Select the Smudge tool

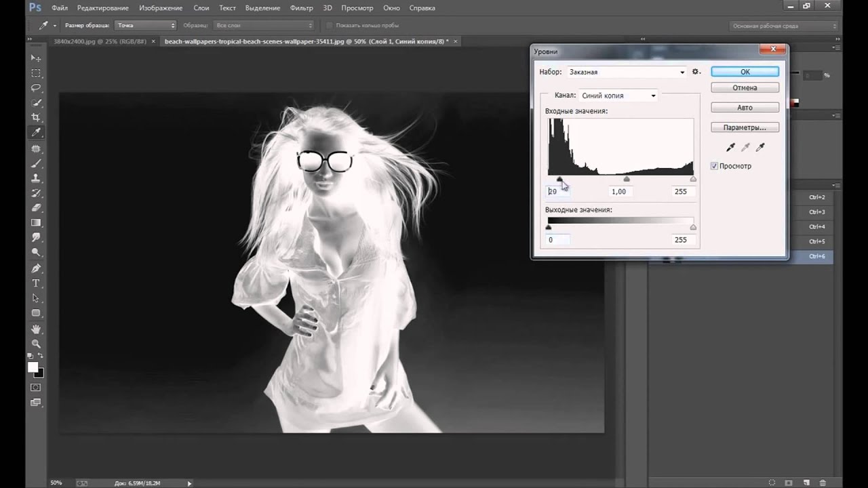[36, 238]
